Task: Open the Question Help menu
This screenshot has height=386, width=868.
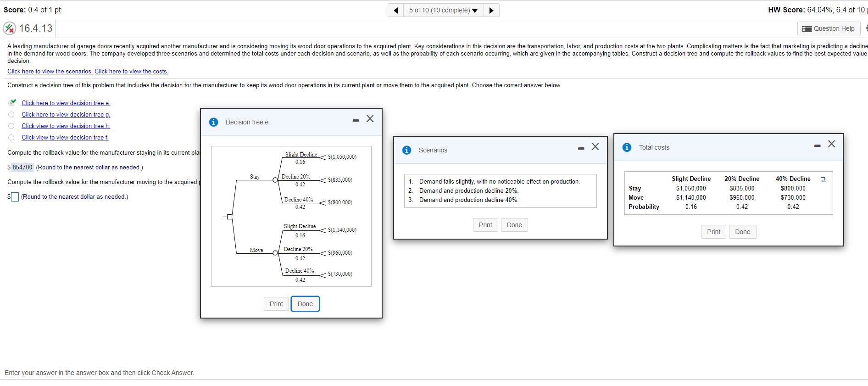Action: click(828, 28)
